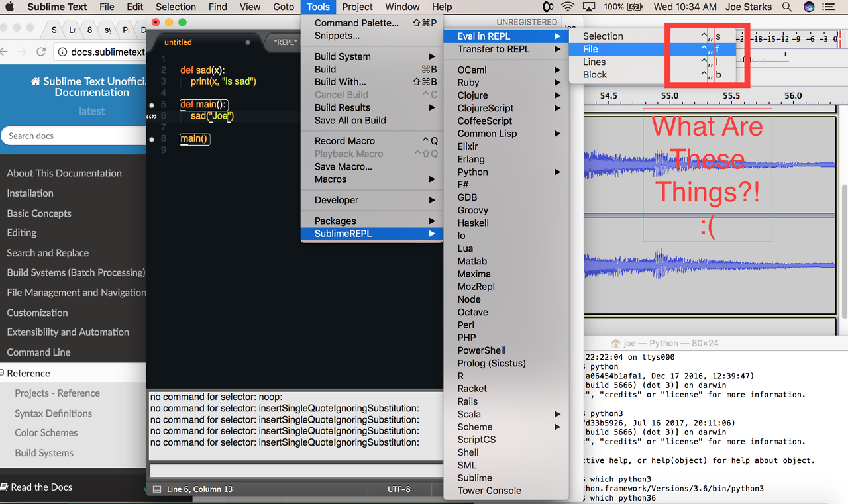Choose Haskell from the SublimeREPL list
848x504 pixels.
(x=506, y=223)
